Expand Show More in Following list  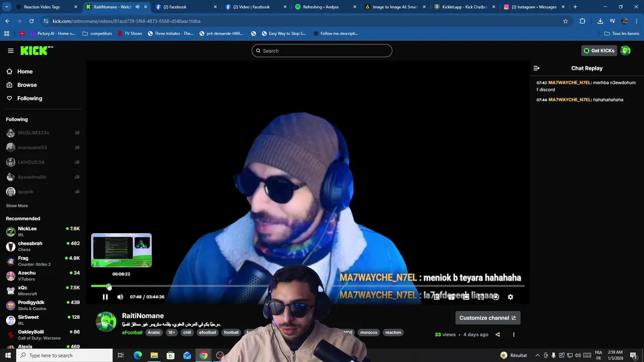pos(17,206)
